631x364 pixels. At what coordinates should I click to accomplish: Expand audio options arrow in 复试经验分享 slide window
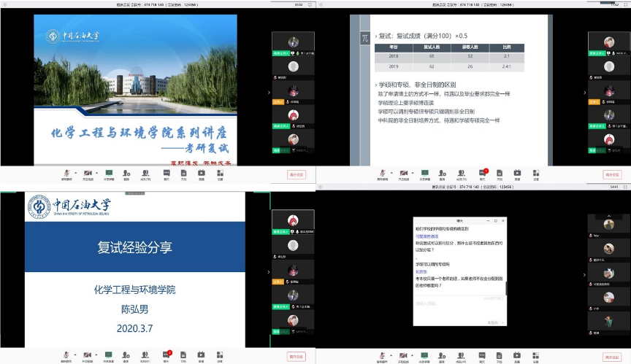75,355
